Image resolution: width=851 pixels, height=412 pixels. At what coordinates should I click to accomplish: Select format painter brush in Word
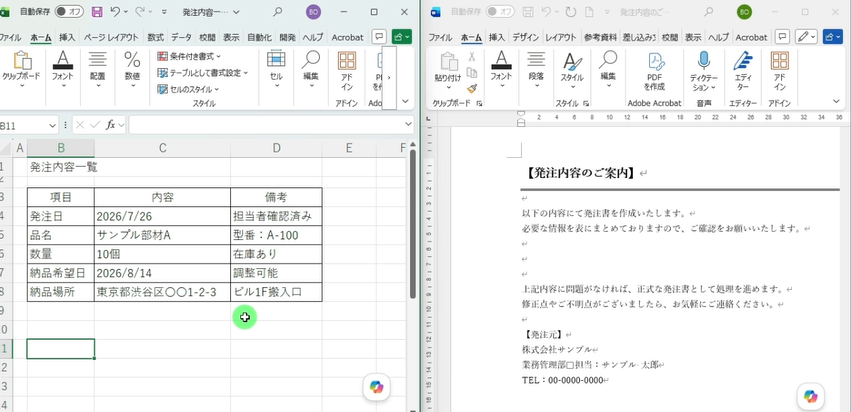pos(472,88)
